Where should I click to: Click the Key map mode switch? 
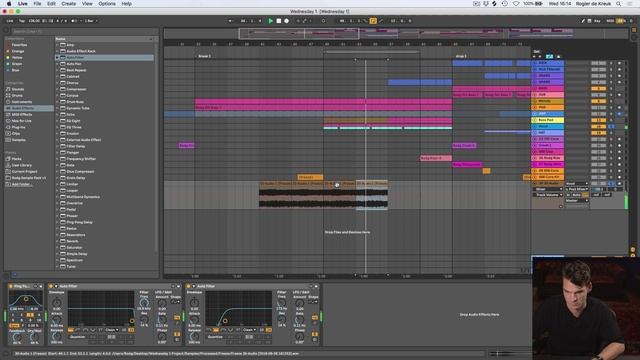[597, 21]
